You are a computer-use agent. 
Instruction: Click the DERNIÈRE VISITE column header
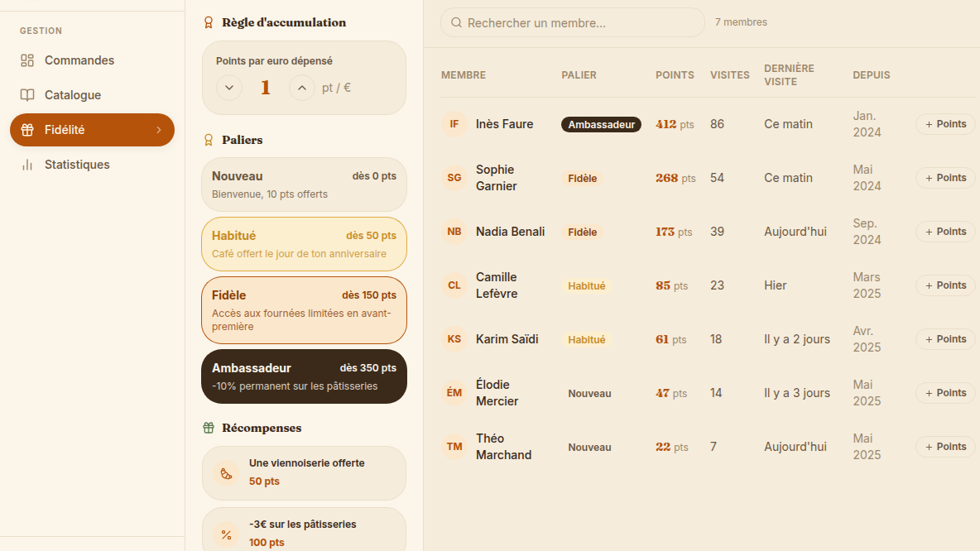coord(790,75)
